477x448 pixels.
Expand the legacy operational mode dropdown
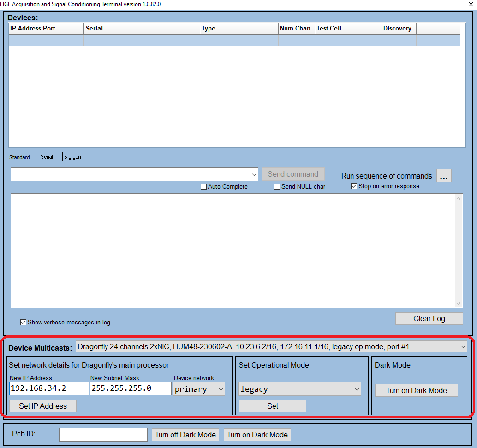pyautogui.click(x=300, y=389)
